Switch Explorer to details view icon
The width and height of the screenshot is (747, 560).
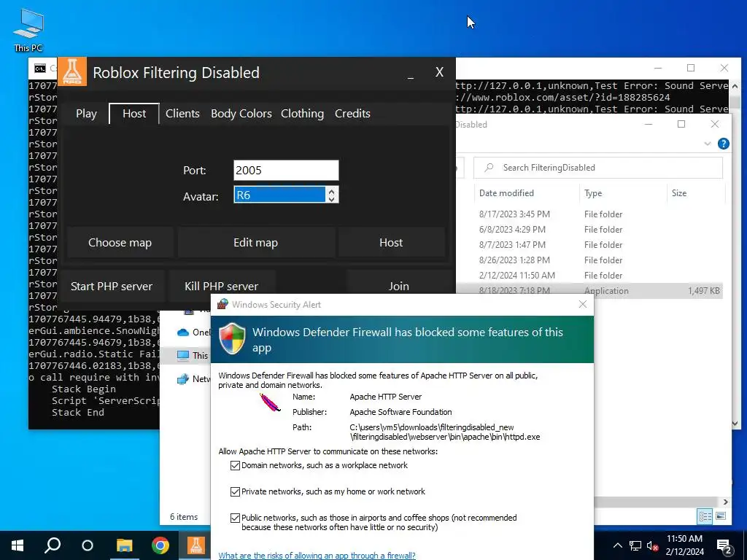pyautogui.click(x=705, y=516)
